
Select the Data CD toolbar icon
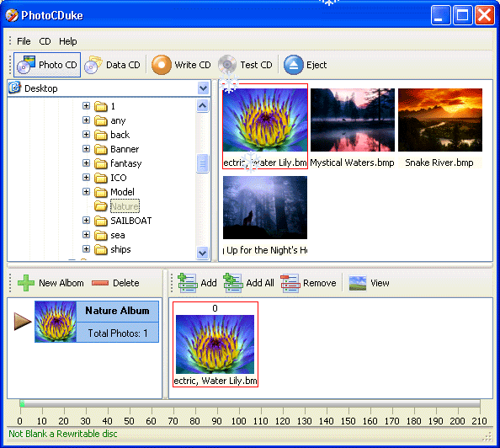coord(93,65)
